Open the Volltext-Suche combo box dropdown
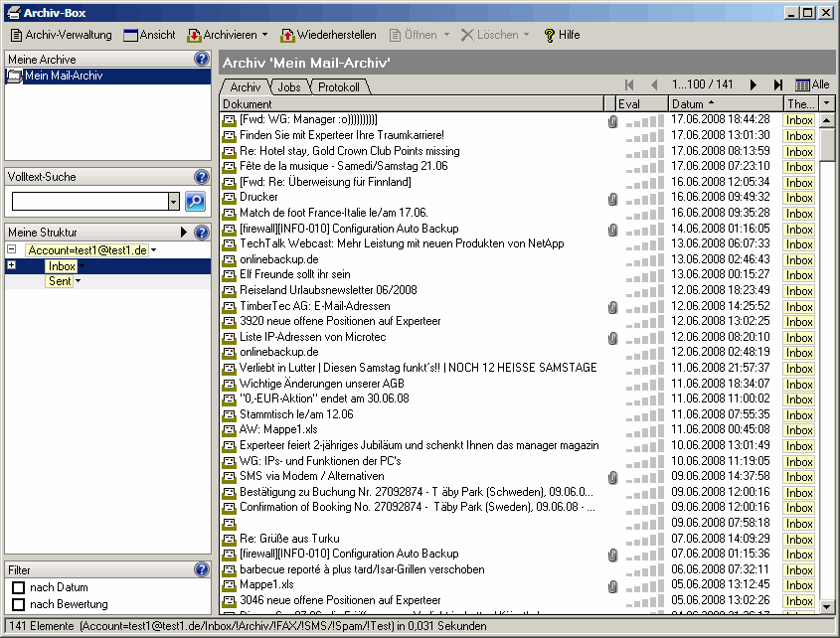Viewport: 840px width, 638px height. (174, 201)
